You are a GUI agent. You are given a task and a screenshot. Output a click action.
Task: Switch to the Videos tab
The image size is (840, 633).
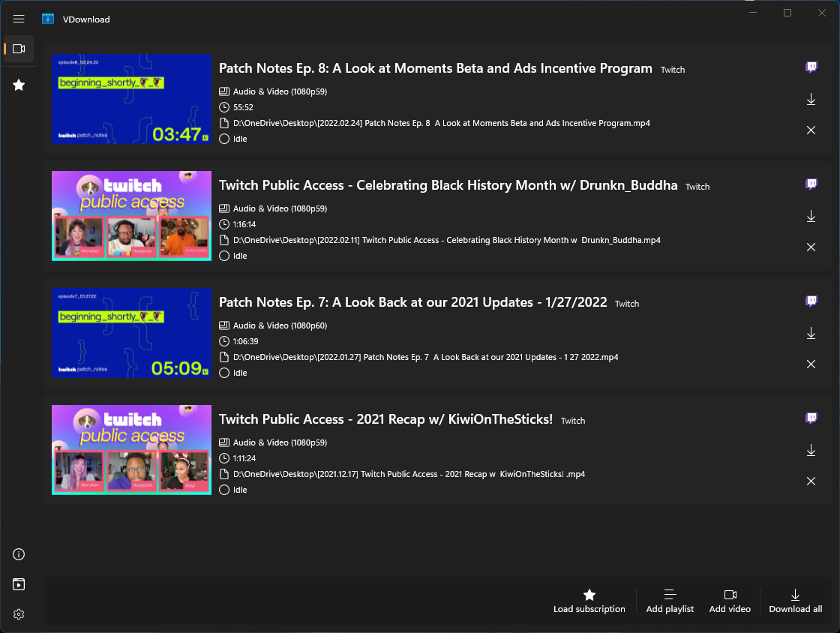click(x=18, y=48)
